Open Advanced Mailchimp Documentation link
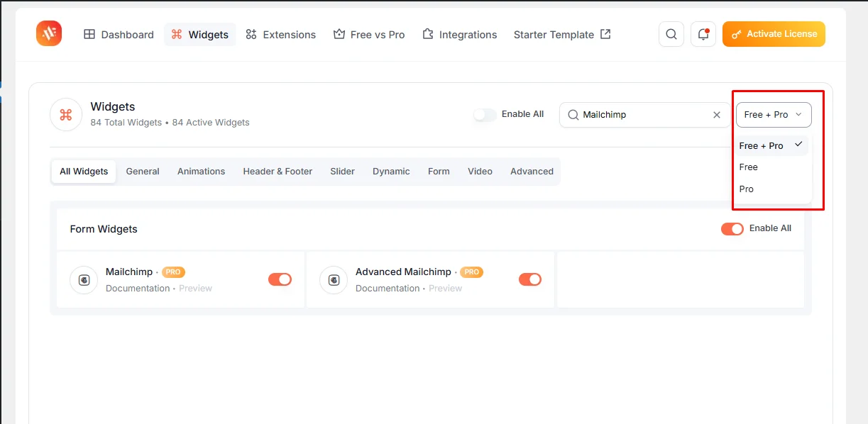The image size is (868, 424). click(x=388, y=289)
